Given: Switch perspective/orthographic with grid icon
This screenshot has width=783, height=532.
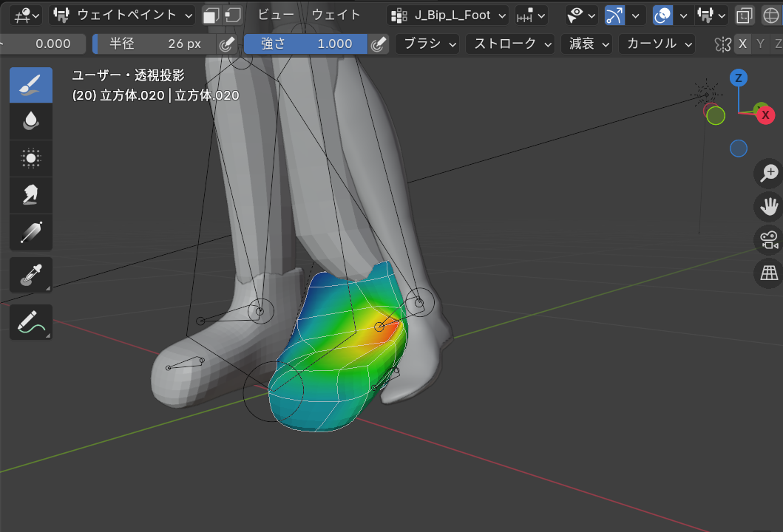Looking at the screenshot, I should tap(769, 273).
